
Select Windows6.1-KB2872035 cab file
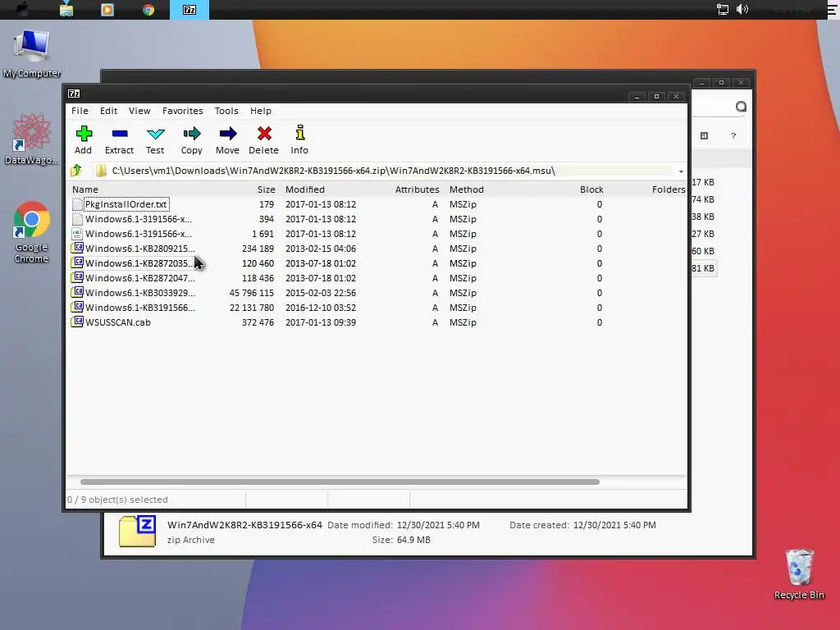[139, 263]
